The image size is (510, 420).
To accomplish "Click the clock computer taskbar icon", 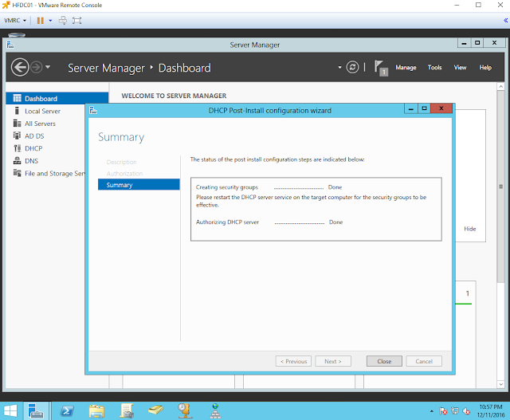I will [185, 410].
